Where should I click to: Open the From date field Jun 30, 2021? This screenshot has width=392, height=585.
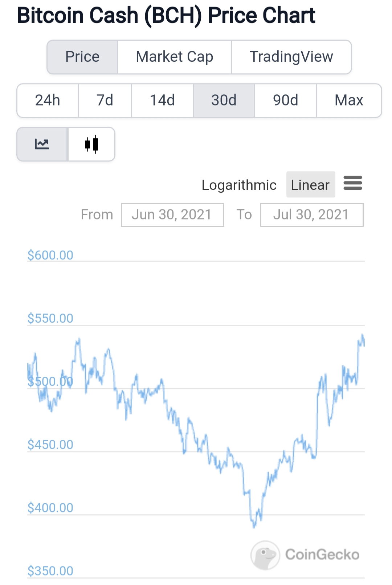172,215
